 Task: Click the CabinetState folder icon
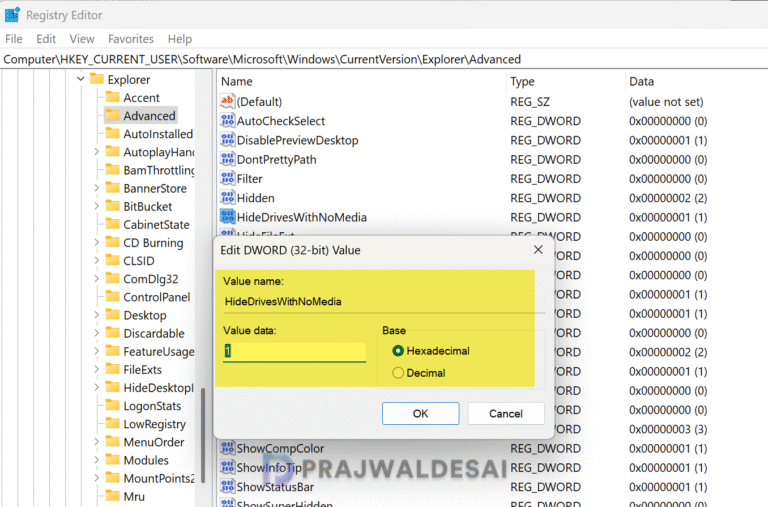113,224
